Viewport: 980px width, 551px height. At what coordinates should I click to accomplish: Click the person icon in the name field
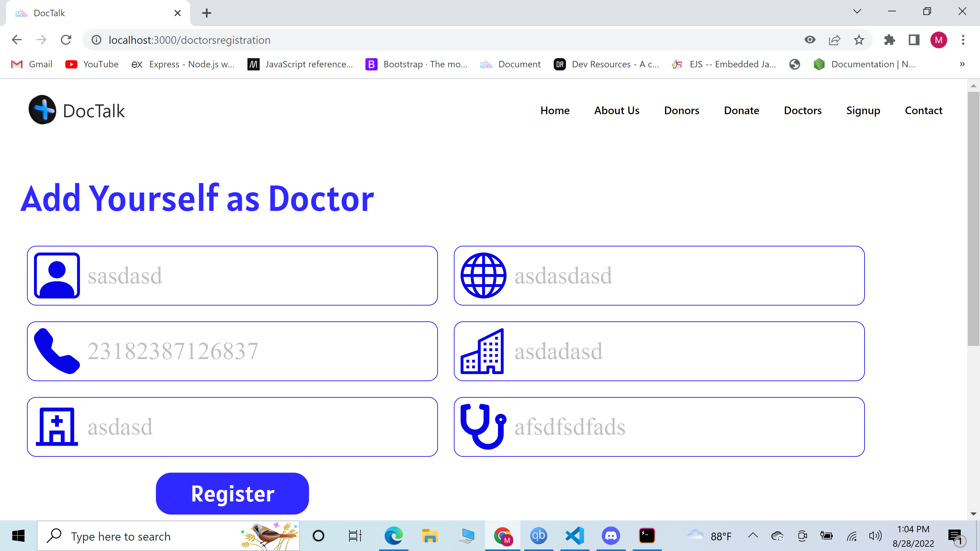56,275
